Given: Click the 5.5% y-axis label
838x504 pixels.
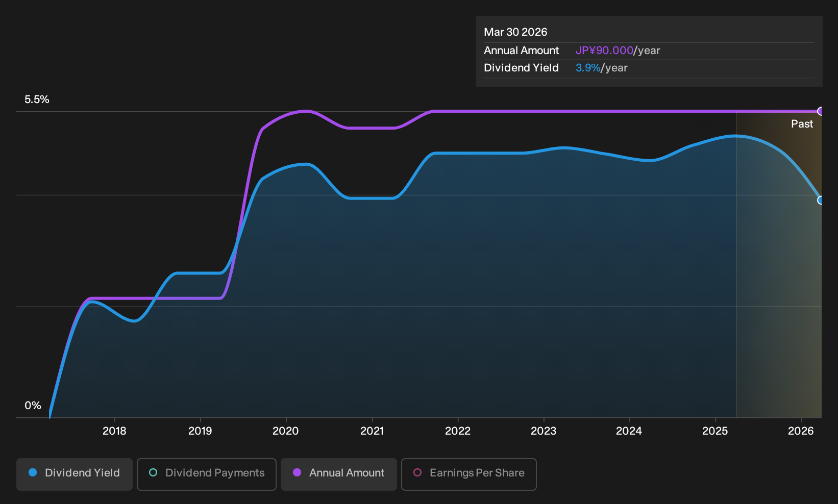Looking at the screenshot, I should tap(37, 99).
